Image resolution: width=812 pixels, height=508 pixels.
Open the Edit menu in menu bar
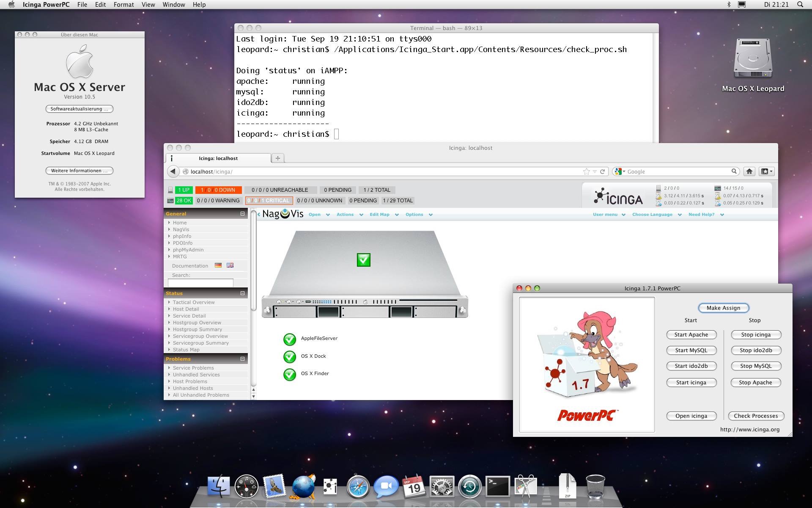click(100, 4)
